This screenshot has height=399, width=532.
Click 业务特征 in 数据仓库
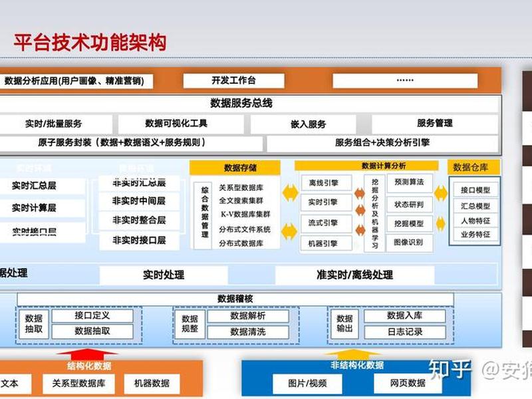tap(475, 235)
